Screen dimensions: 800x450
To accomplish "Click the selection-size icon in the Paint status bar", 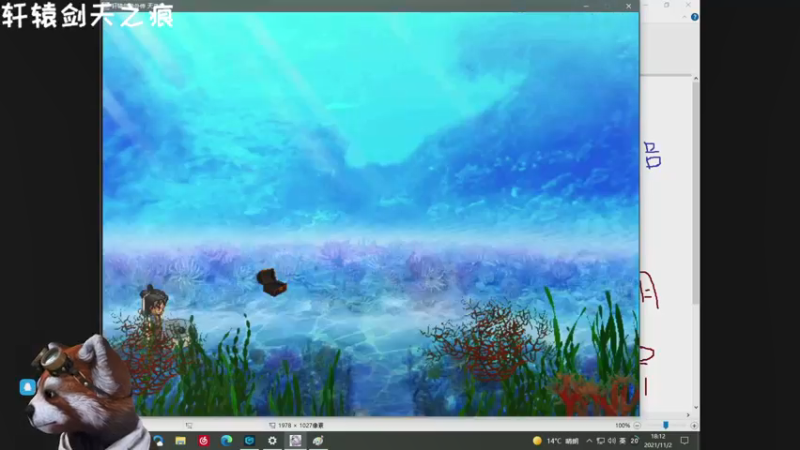I will click(x=189, y=426).
